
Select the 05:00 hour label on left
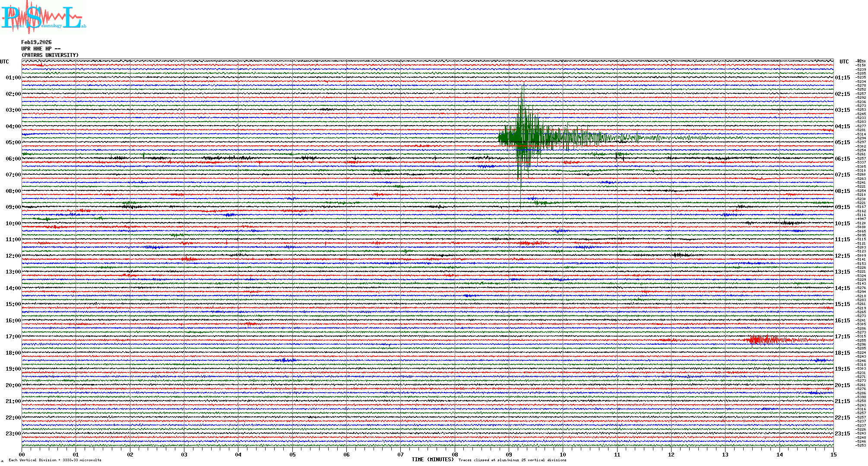click(13, 142)
